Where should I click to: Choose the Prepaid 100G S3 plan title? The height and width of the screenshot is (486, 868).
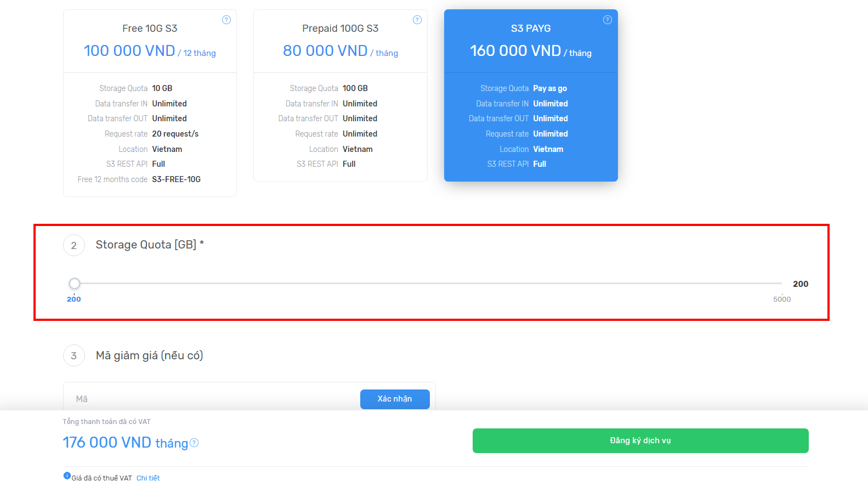click(340, 29)
